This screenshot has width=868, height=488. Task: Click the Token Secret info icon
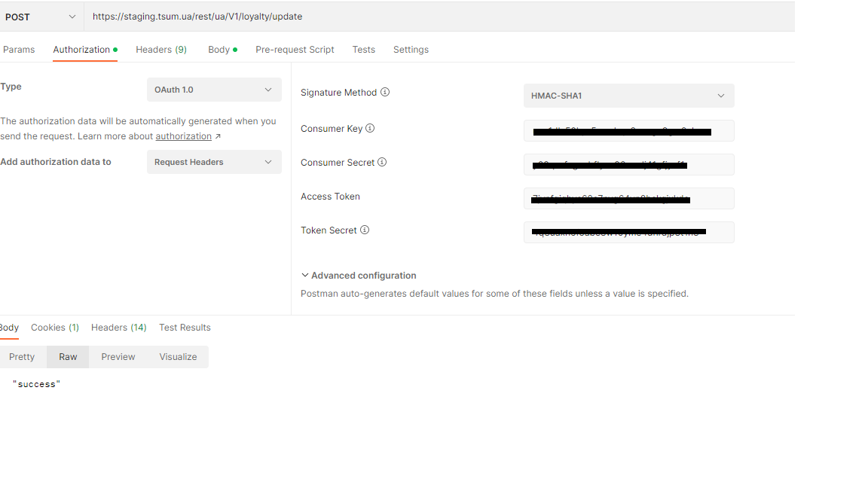364,230
